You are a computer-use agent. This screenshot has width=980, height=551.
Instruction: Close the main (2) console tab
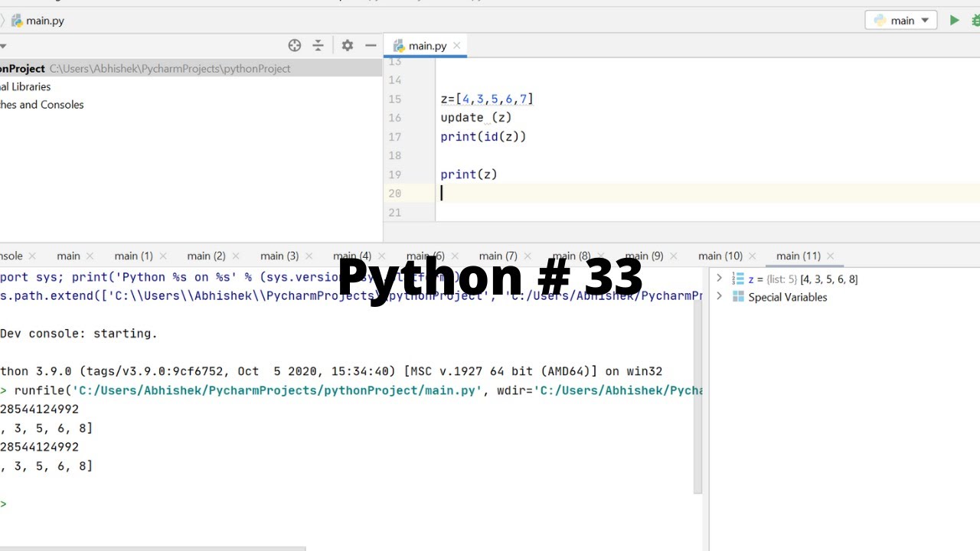(x=235, y=256)
